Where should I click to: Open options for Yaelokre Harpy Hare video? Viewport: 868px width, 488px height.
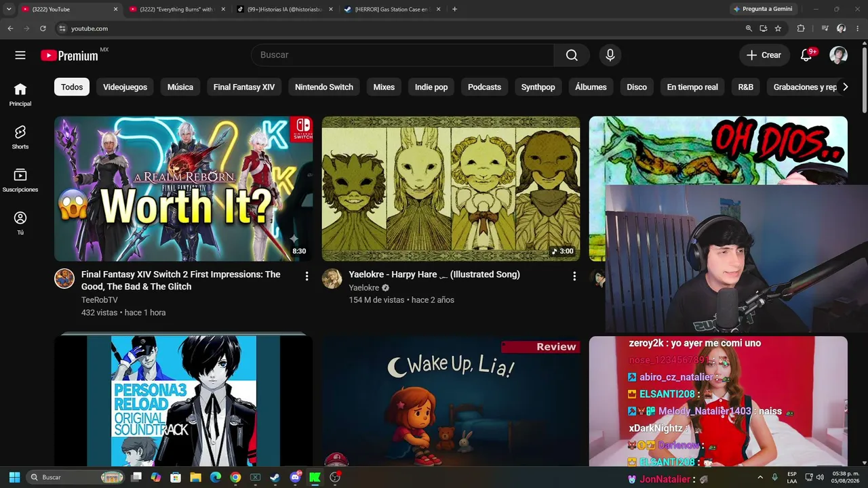574,276
